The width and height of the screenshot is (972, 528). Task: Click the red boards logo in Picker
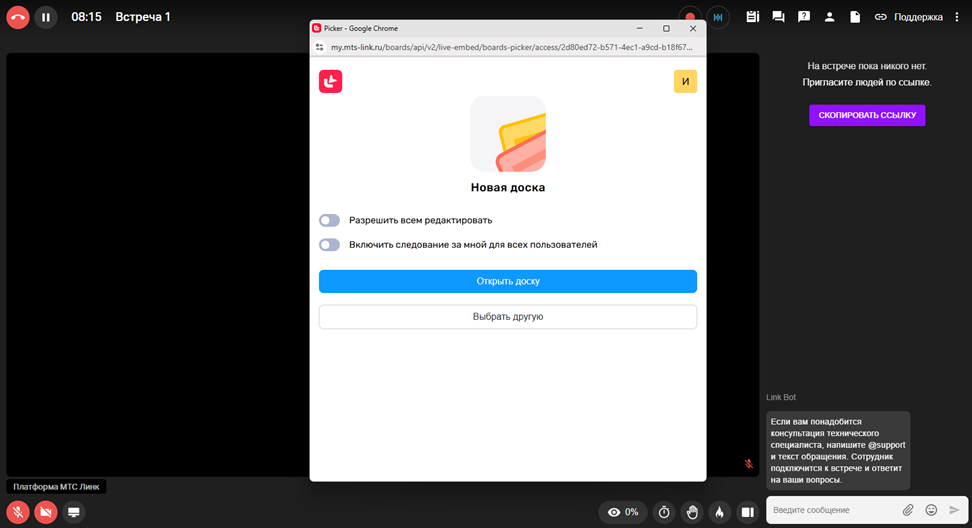click(330, 81)
